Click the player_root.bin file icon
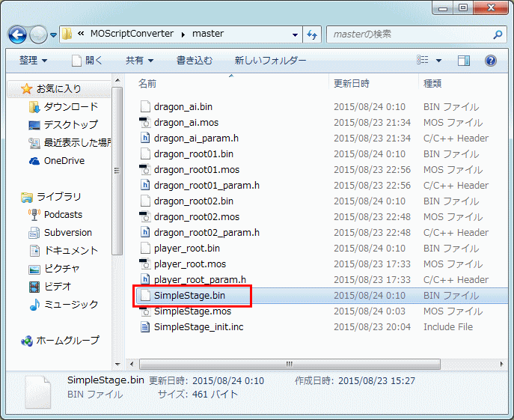Viewport: 514px width, 420px height. (145, 249)
